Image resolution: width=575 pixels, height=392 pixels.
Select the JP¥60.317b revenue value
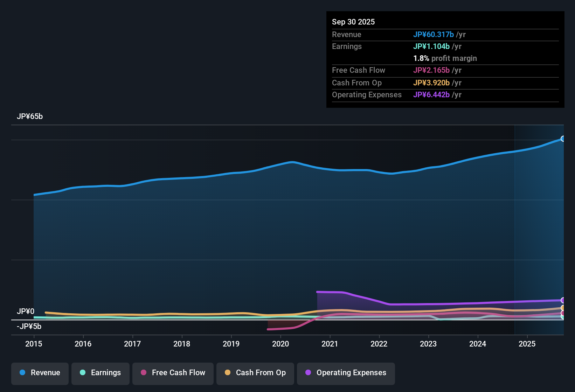(x=434, y=34)
